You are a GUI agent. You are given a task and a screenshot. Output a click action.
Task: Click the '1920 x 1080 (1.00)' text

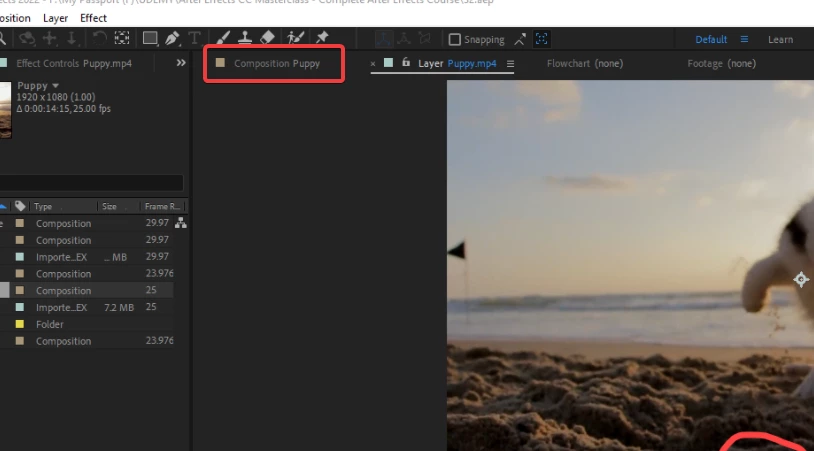pos(56,97)
